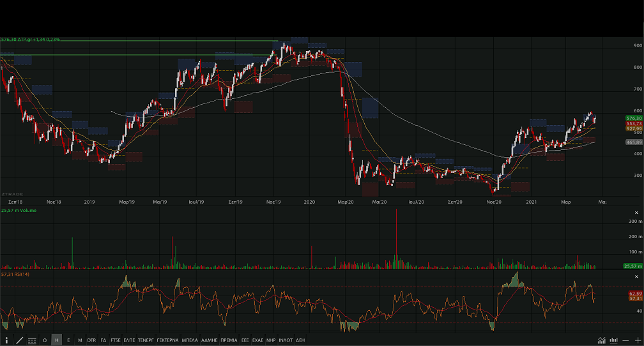Click the plus zoom-in icon
This screenshot has height=346, width=644.
pos(638,340)
